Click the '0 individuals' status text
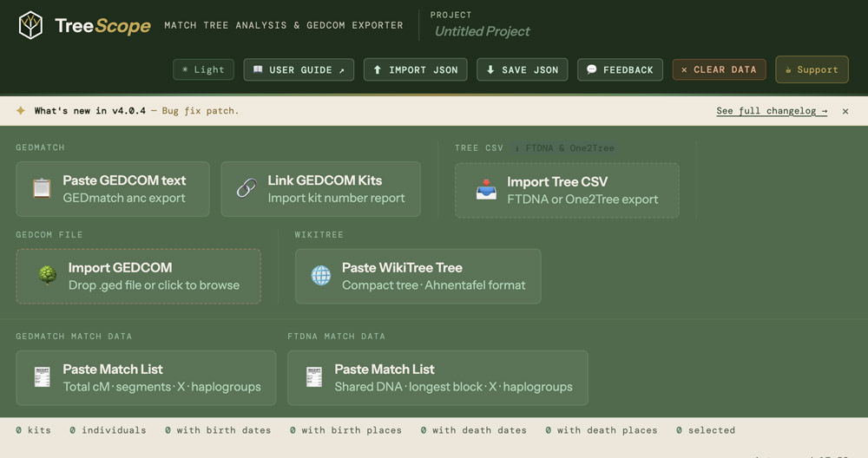The image size is (868, 458). [108, 430]
